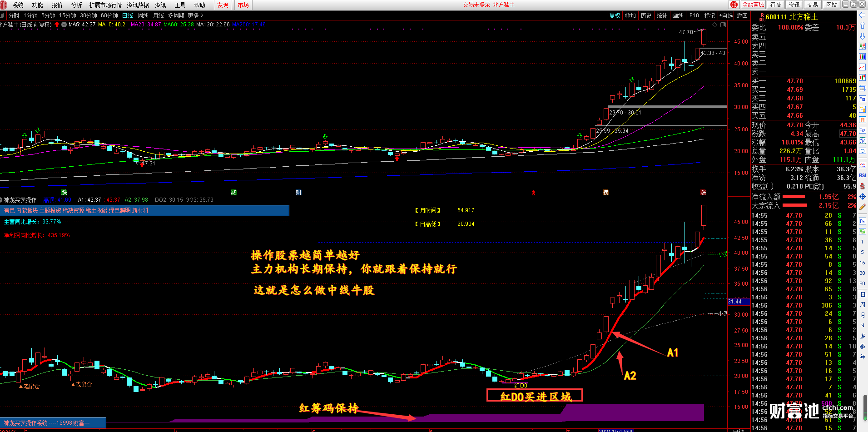
Task: Open the 扩展市场行情 menu
Action: (105, 5)
